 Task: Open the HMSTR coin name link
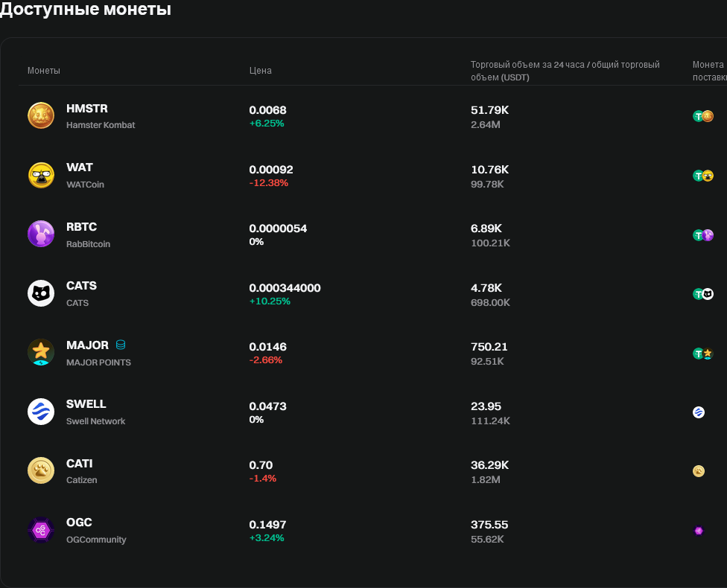pos(87,109)
